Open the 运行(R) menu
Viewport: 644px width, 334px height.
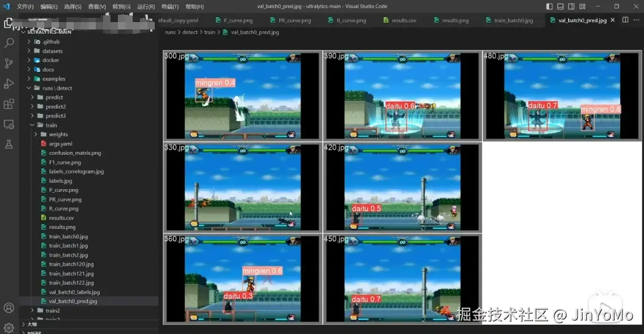pos(145,7)
